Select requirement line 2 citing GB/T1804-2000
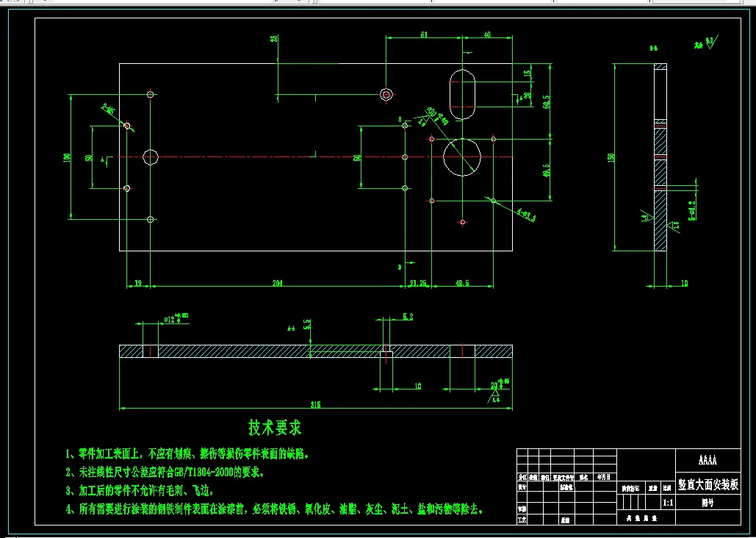 (165, 472)
